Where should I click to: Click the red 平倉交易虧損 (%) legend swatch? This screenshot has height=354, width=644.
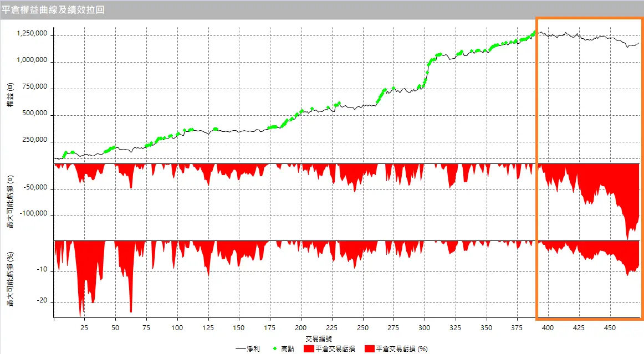click(x=369, y=349)
